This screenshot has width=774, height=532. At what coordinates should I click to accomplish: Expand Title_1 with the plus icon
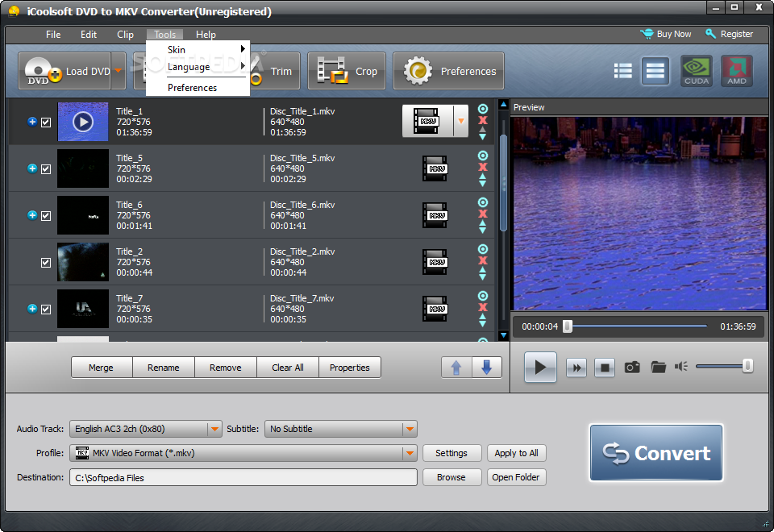(32, 122)
